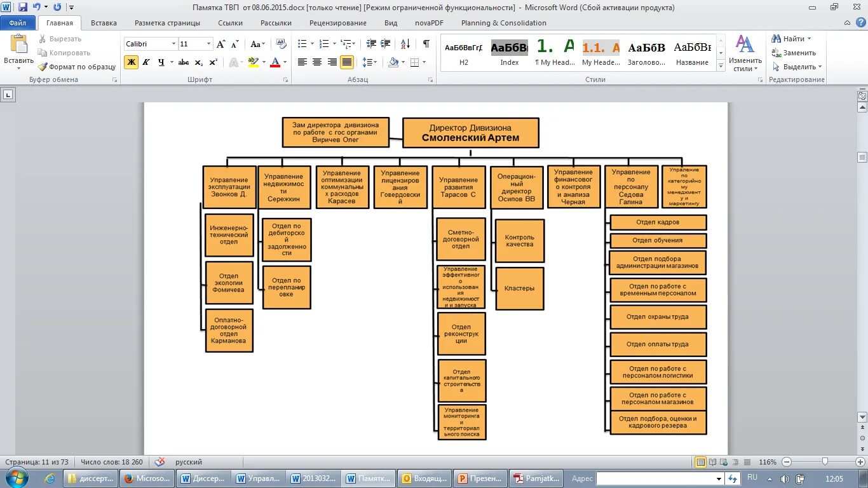868x488 pixels.
Task: Switch to Full Screen Reading view
Action: click(713, 462)
